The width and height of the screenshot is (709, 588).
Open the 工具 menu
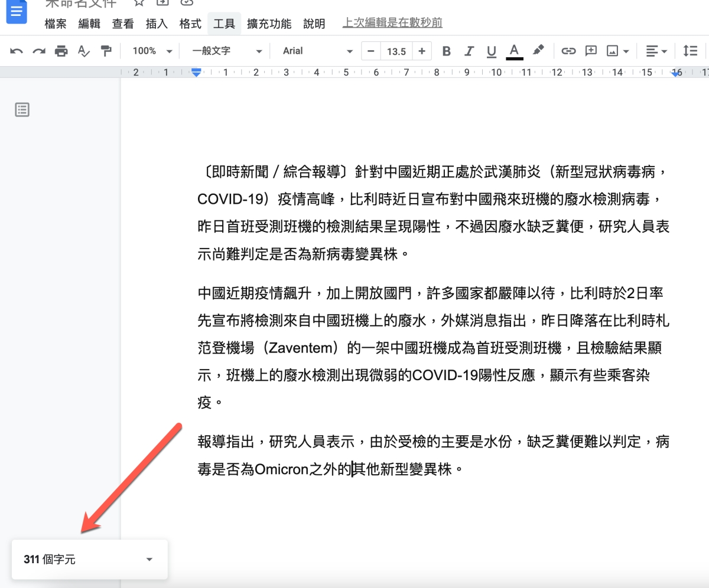[224, 24]
